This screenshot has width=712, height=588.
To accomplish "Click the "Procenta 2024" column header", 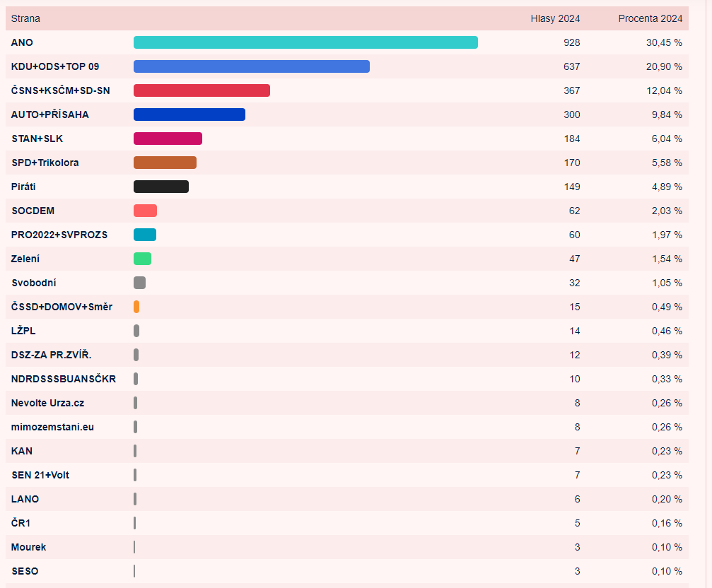I will click(x=650, y=18).
